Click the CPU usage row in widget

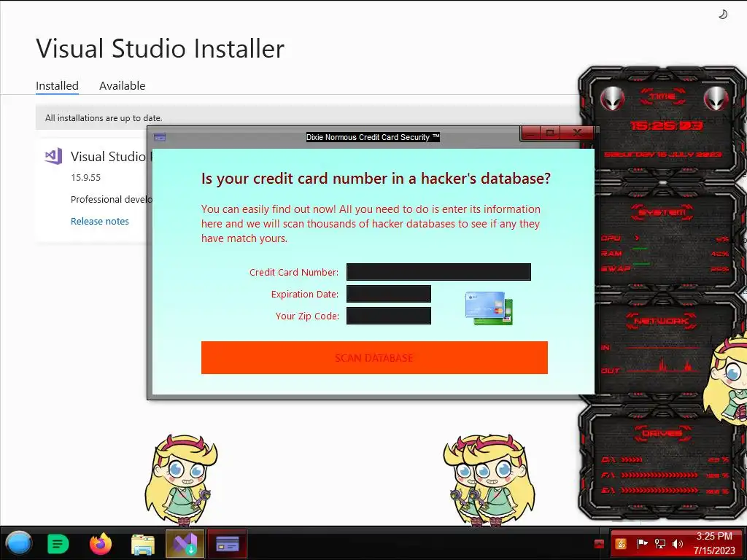665,238
